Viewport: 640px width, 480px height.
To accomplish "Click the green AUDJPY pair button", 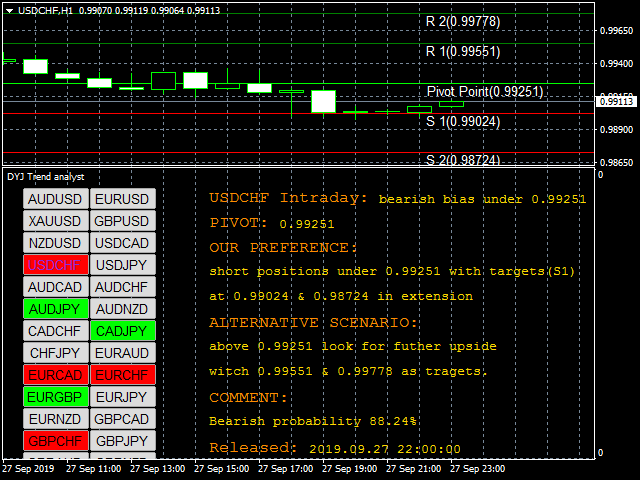I will point(56,309).
